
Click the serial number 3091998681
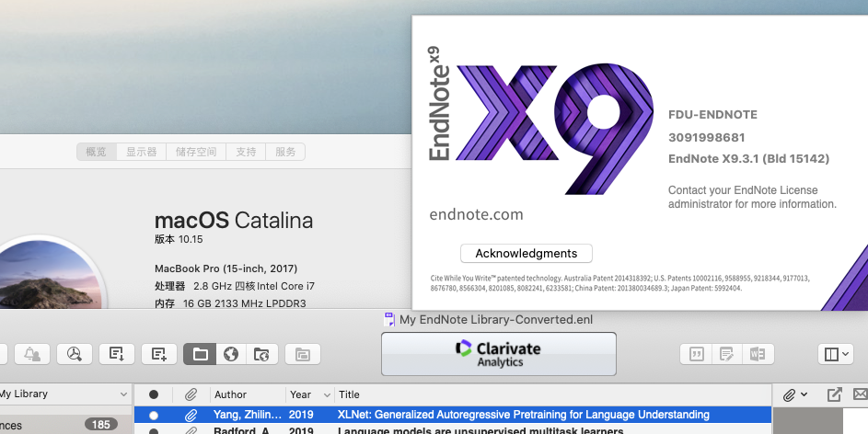tap(706, 137)
